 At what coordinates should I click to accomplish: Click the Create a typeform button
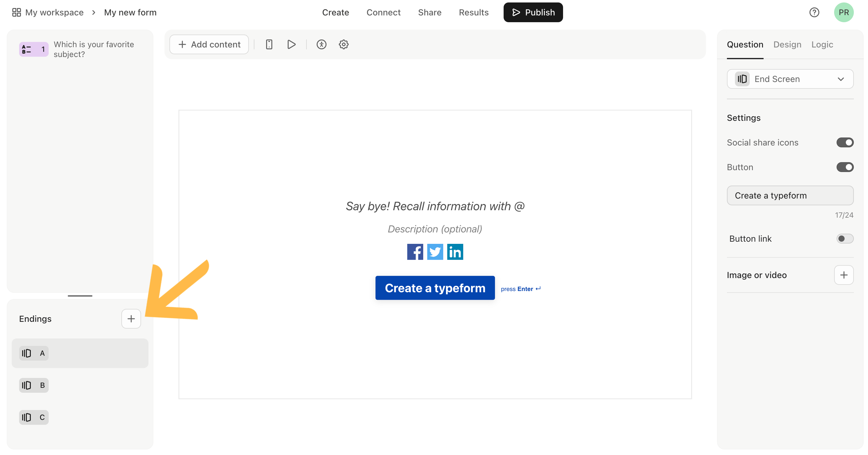point(435,288)
